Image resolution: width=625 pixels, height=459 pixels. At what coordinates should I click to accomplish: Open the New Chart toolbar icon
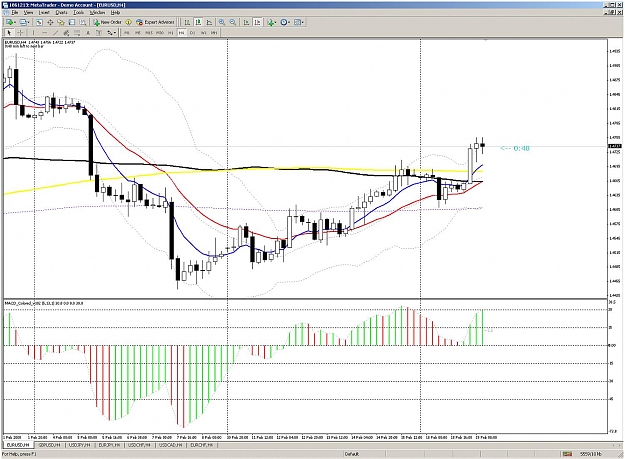(9, 22)
